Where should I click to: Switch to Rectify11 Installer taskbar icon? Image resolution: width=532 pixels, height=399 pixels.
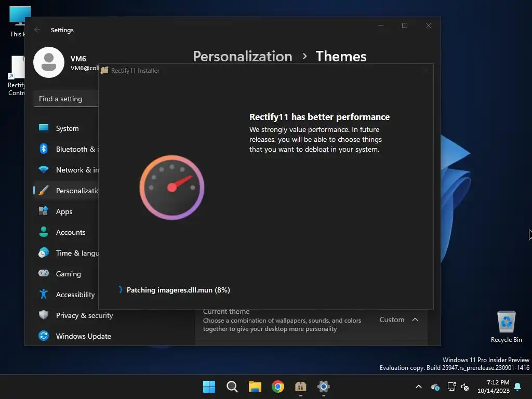point(301,387)
